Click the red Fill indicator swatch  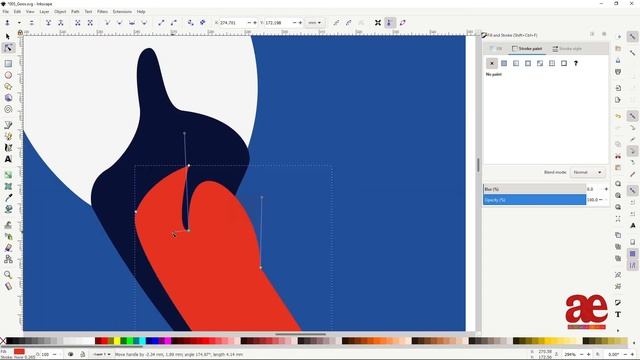[x=19, y=351]
